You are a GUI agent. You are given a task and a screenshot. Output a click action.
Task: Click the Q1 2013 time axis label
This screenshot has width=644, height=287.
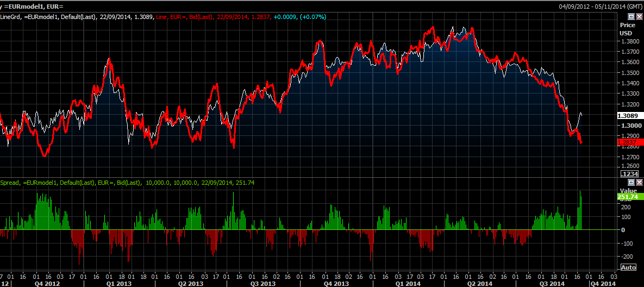(x=118, y=284)
